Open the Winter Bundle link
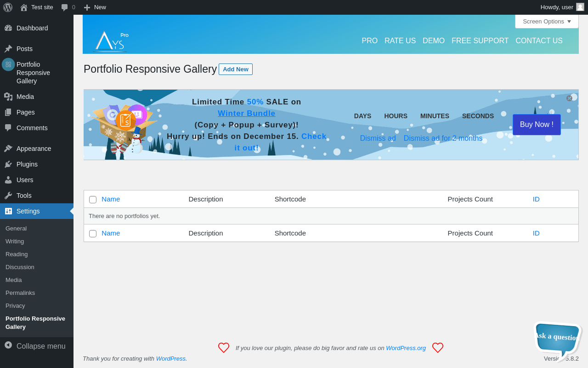The height and width of the screenshot is (368, 588). pyautogui.click(x=247, y=113)
